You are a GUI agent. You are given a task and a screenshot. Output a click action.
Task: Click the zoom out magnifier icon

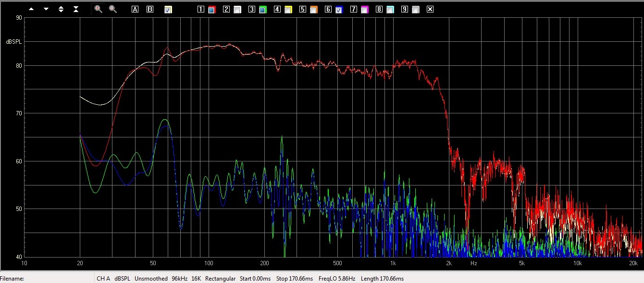[113, 9]
